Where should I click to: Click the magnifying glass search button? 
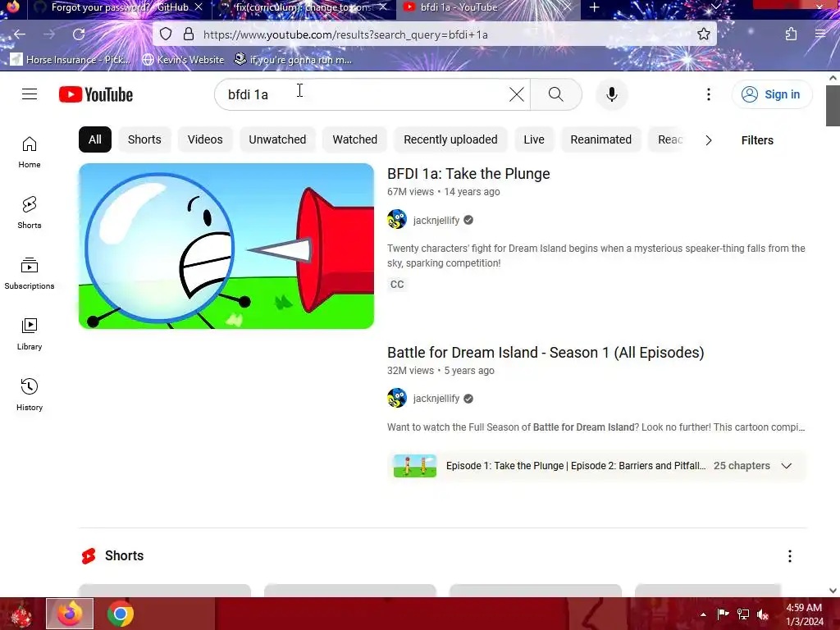point(556,94)
